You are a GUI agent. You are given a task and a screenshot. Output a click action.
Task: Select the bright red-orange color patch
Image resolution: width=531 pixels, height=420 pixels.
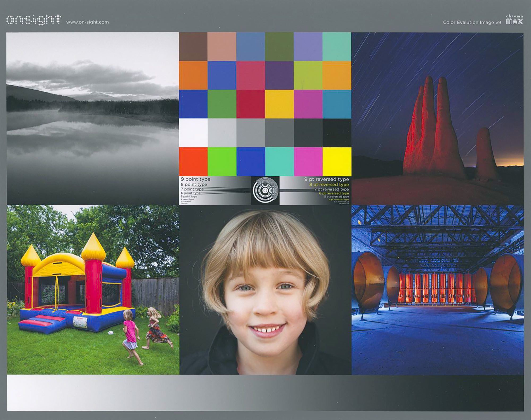193,161
